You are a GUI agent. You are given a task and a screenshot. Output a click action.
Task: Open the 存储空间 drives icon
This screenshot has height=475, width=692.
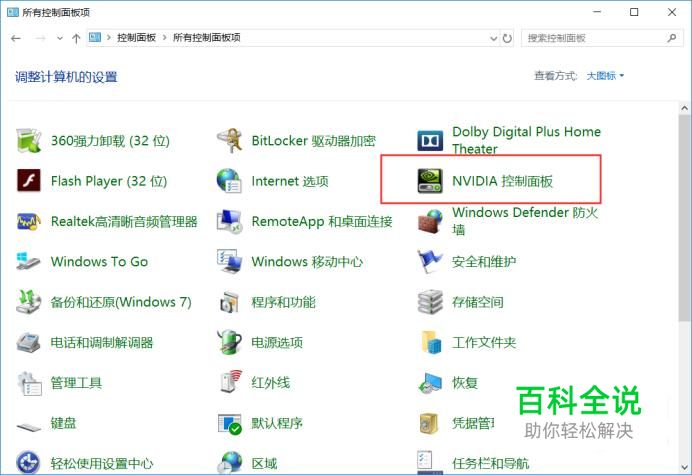click(430, 302)
